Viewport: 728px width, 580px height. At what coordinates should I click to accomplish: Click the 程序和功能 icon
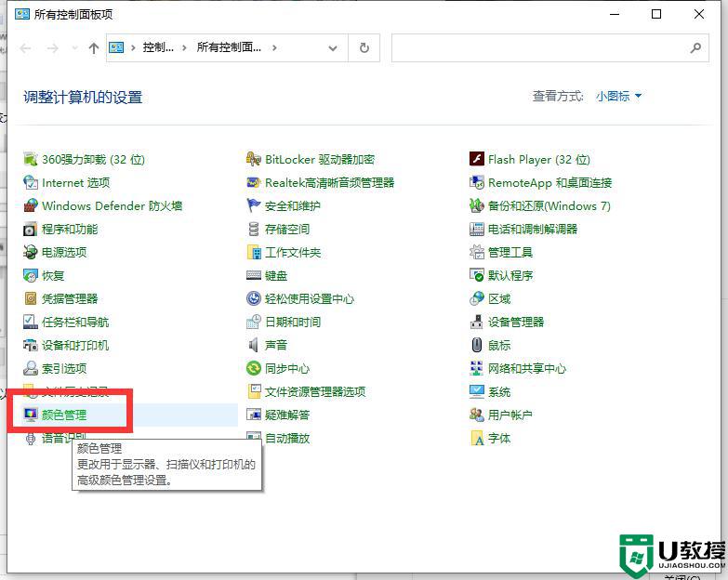click(30, 229)
